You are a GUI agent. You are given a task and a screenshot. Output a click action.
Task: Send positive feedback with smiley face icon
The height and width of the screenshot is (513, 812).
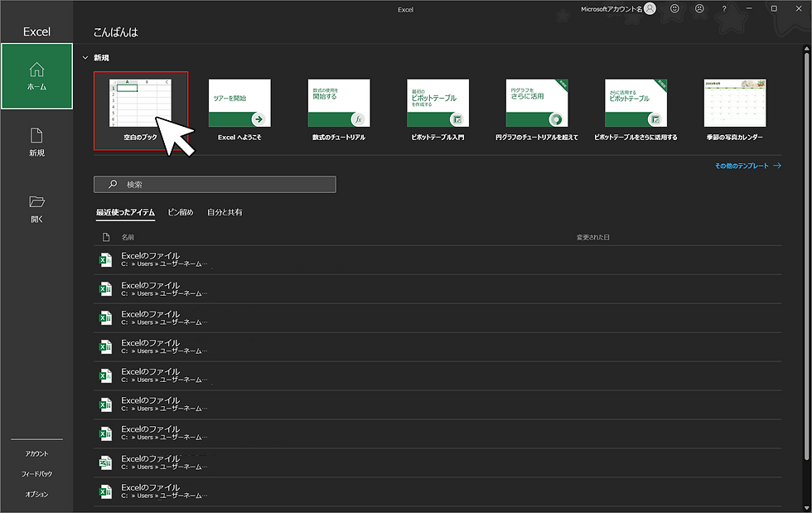pos(674,9)
